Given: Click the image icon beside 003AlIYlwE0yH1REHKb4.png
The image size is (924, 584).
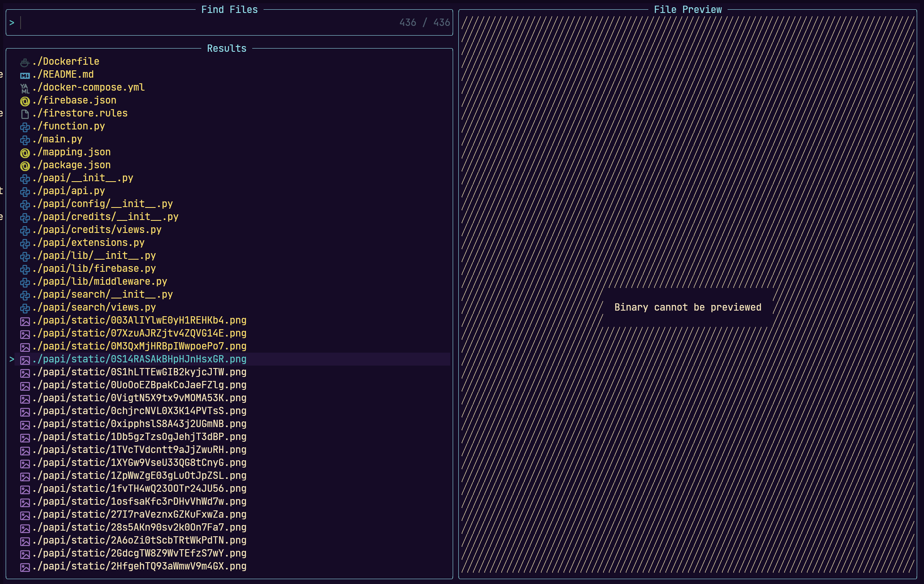Looking at the screenshot, I should tap(25, 321).
